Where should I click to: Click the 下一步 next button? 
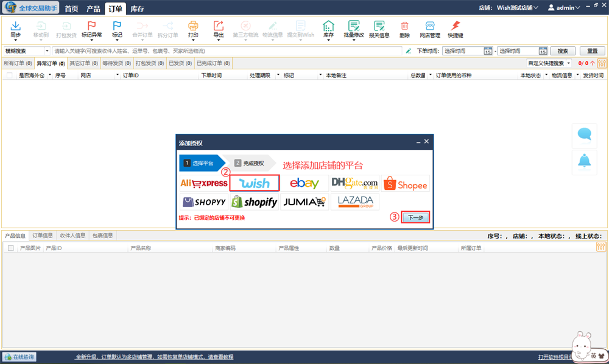[415, 217]
